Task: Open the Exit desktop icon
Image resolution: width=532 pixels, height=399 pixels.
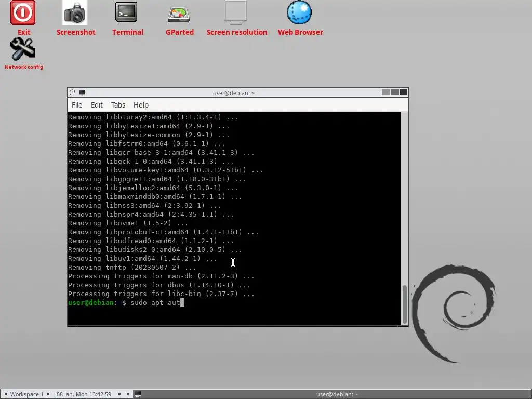Action: [23, 13]
